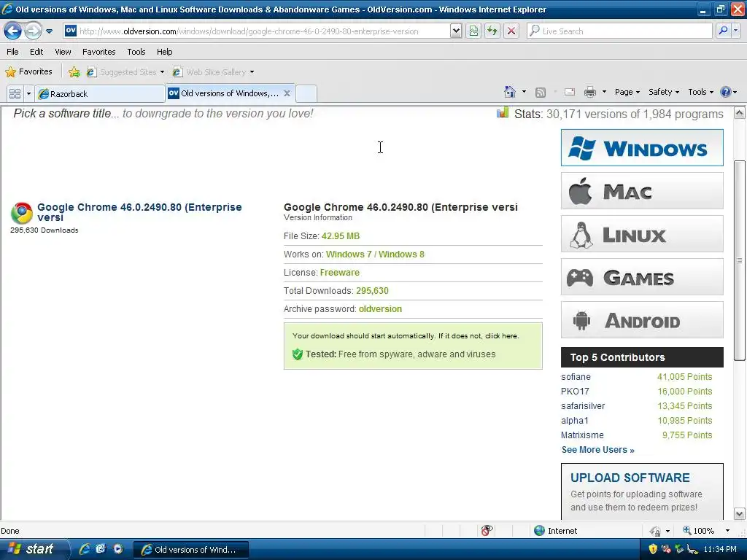The height and width of the screenshot is (560, 747).
Task: Click See More Users link
Action: pyautogui.click(x=598, y=450)
